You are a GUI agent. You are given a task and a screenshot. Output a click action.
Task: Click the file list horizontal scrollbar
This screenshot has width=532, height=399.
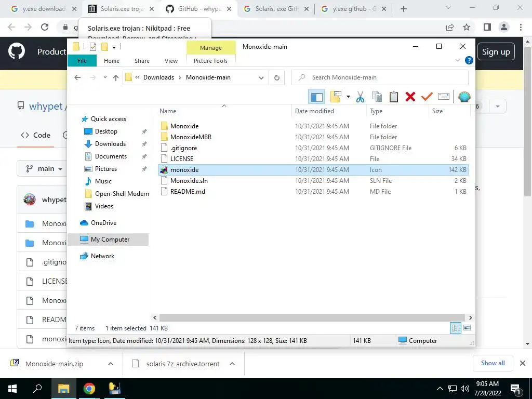(312, 317)
